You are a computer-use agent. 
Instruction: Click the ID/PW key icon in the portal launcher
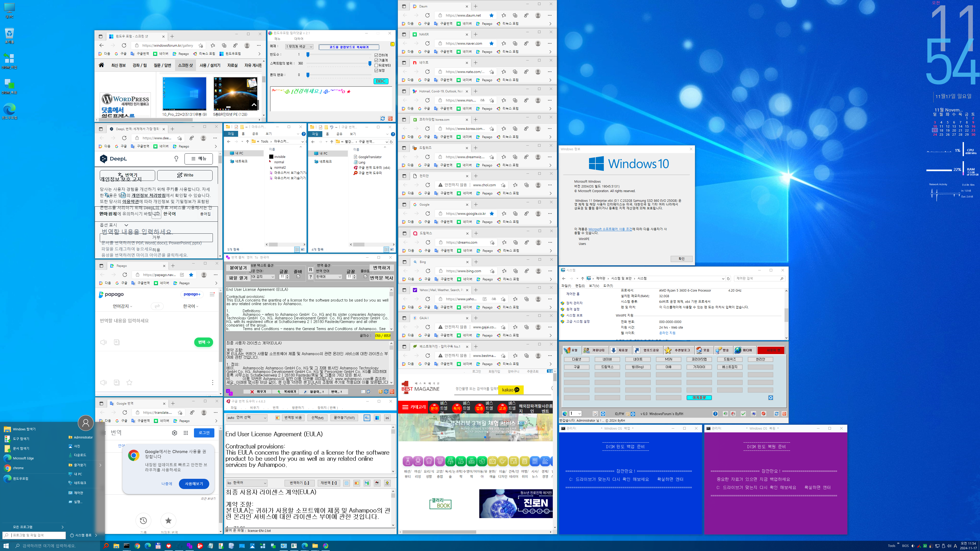628,414
